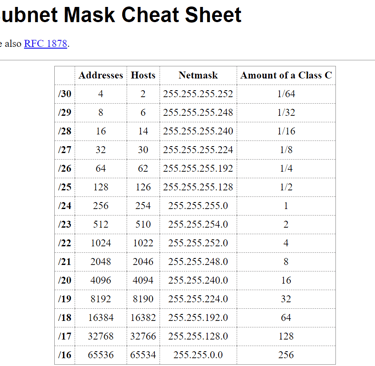375x366 pixels.
Task: Click the 32768 addresses cell
Action: pyautogui.click(x=101, y=337)
